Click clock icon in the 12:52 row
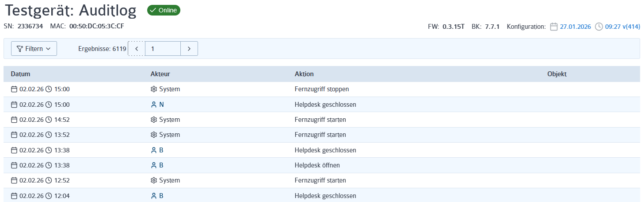Screen dimensions: 644x202 pos(49,180)
